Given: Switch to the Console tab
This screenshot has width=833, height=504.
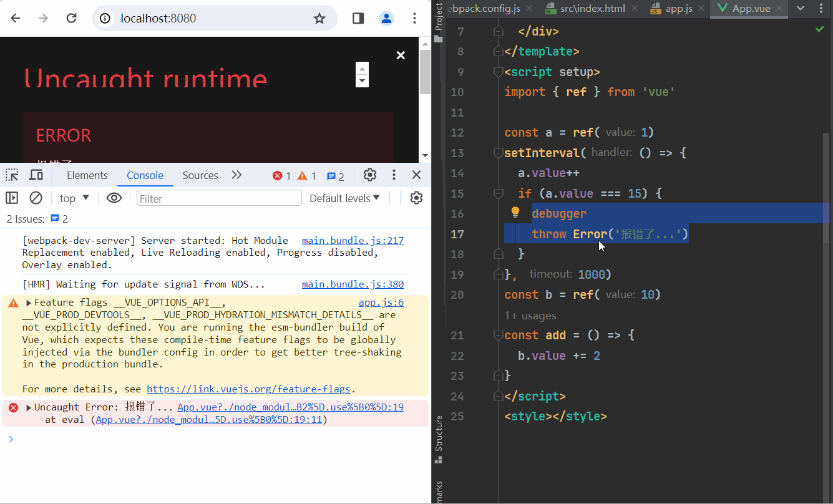Looking at the screenshot, I should coord(145,175).
